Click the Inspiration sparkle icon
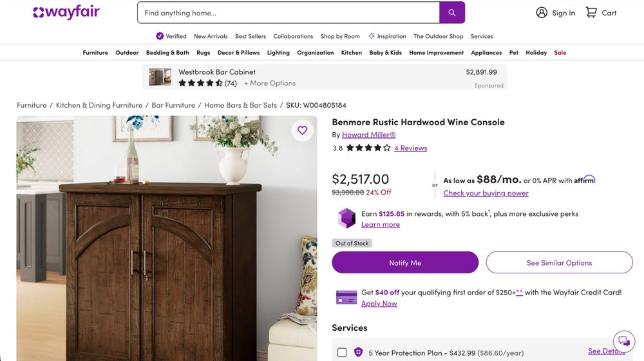The width and height of the screenshot is (644, 361). coord(372,36)
